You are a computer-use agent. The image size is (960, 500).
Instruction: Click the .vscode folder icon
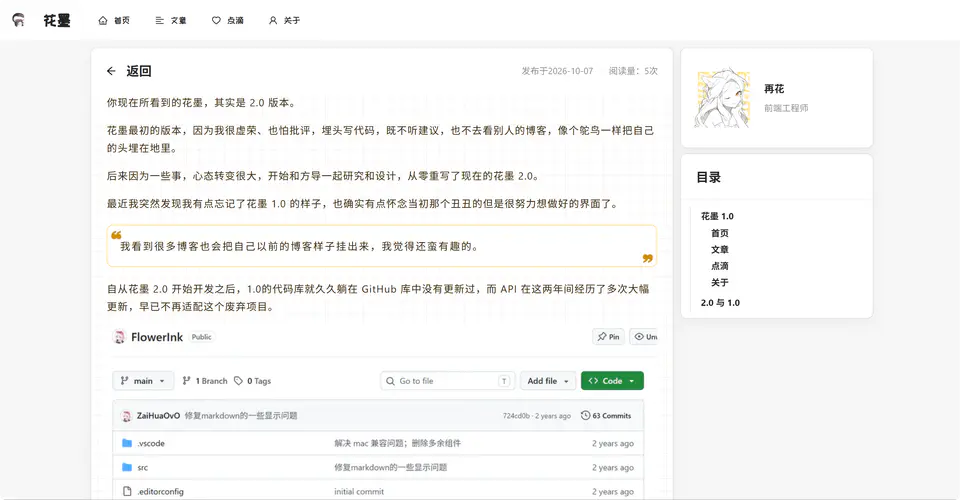pyautogui.click(x=127, y=443)
